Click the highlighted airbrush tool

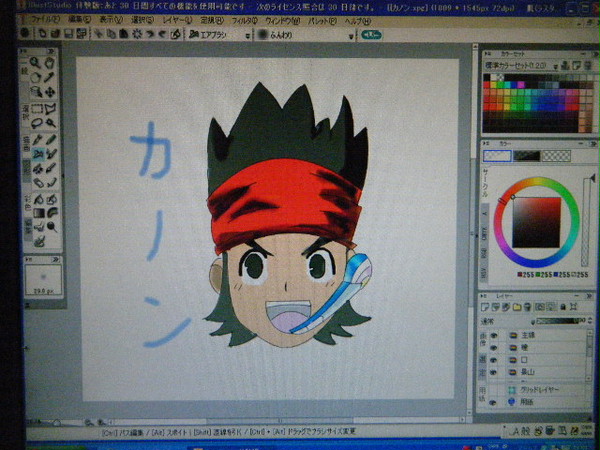[38, 154]
